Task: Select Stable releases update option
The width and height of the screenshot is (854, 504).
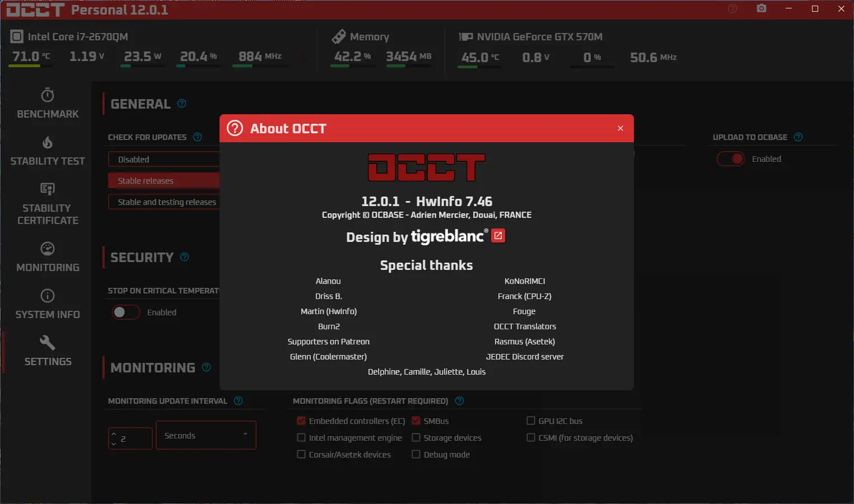Action: click(x=164, y=181)
